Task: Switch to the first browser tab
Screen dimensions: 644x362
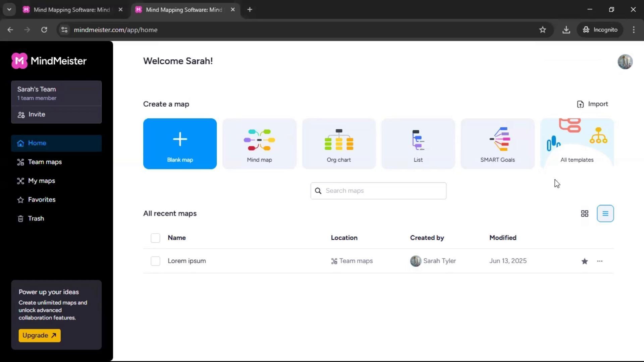Action: click(71, 10)
